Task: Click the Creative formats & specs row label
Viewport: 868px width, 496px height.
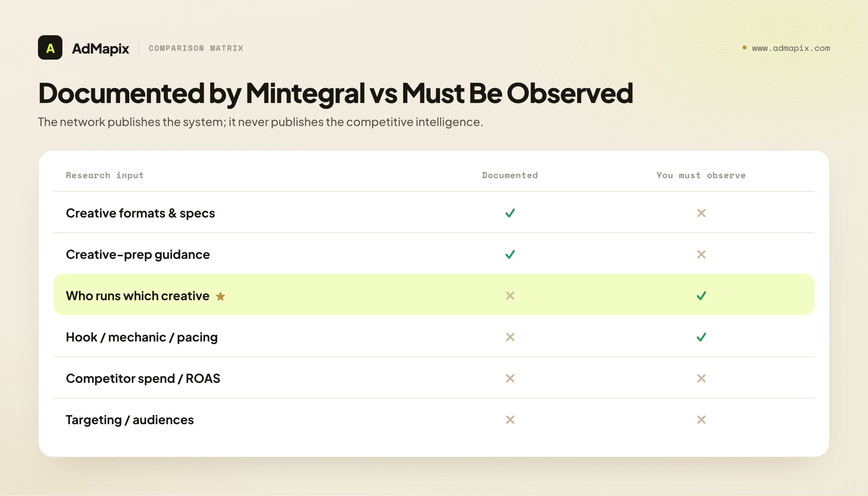Action: click(x=140, y=213)
